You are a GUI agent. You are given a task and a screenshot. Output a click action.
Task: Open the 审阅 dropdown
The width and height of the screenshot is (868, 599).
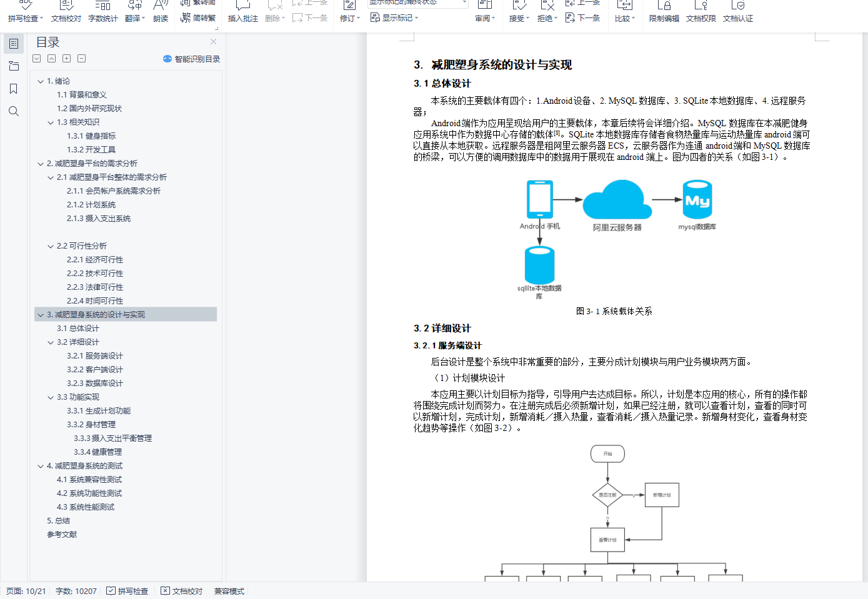[x=485, y=19]
